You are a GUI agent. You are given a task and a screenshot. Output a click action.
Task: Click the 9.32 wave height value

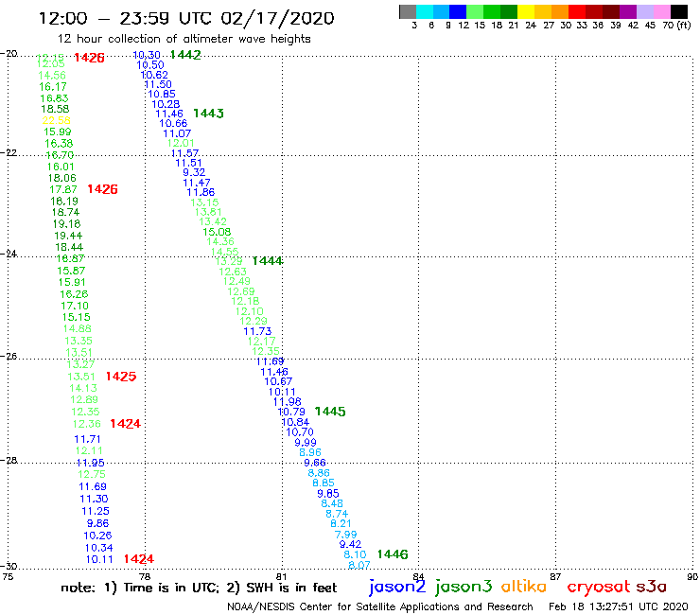194,172
